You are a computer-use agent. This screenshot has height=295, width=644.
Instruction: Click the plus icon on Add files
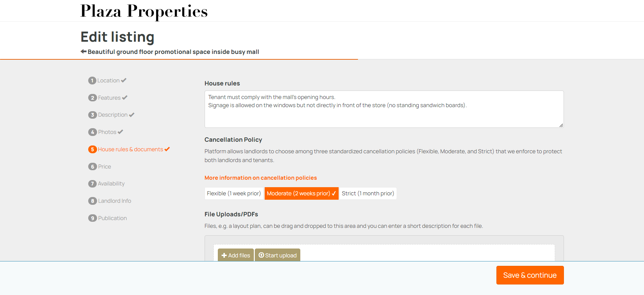coord(224,255)
